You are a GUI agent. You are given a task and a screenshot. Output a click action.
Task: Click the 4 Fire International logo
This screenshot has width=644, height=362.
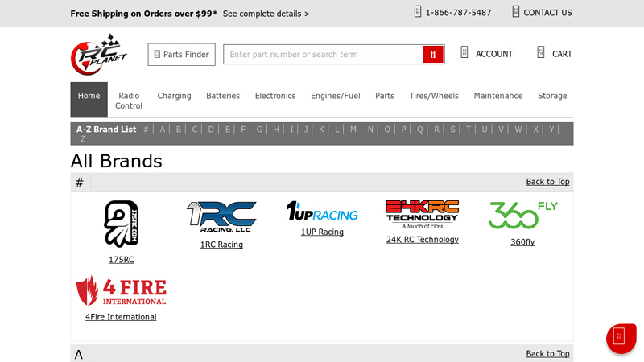tap(122, 290)
